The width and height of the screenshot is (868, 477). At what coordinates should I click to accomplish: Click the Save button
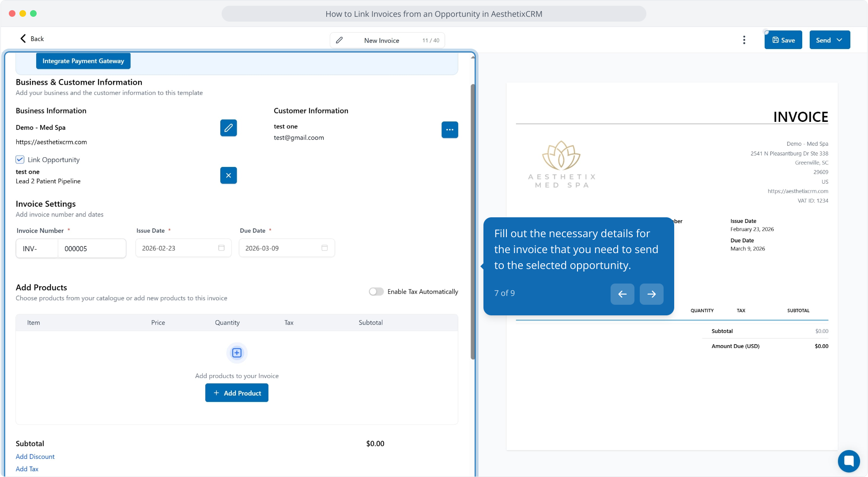[x=783, y=40]
